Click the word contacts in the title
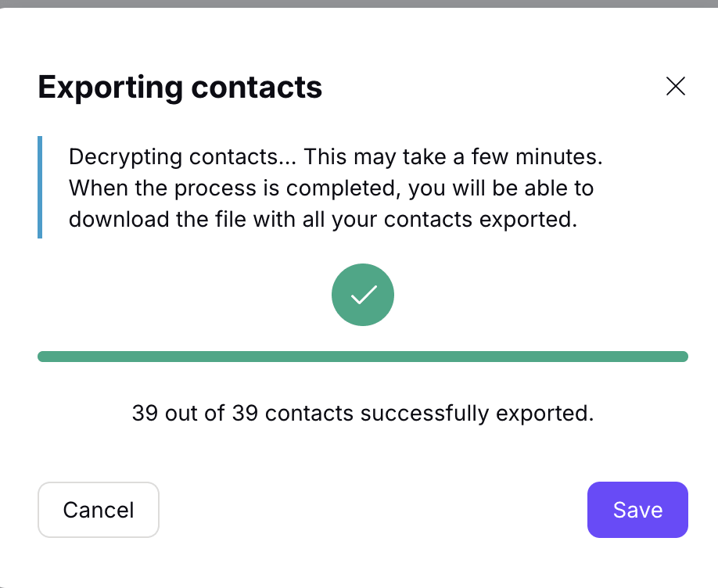 [257, 88]
